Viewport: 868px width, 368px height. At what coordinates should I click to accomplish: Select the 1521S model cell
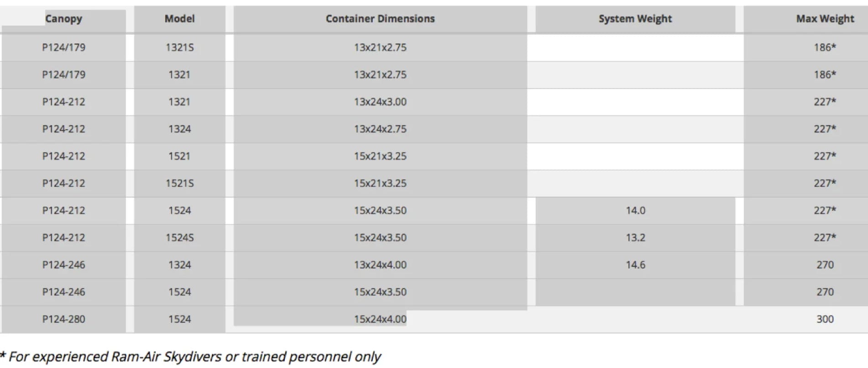[x=179, y=183]
